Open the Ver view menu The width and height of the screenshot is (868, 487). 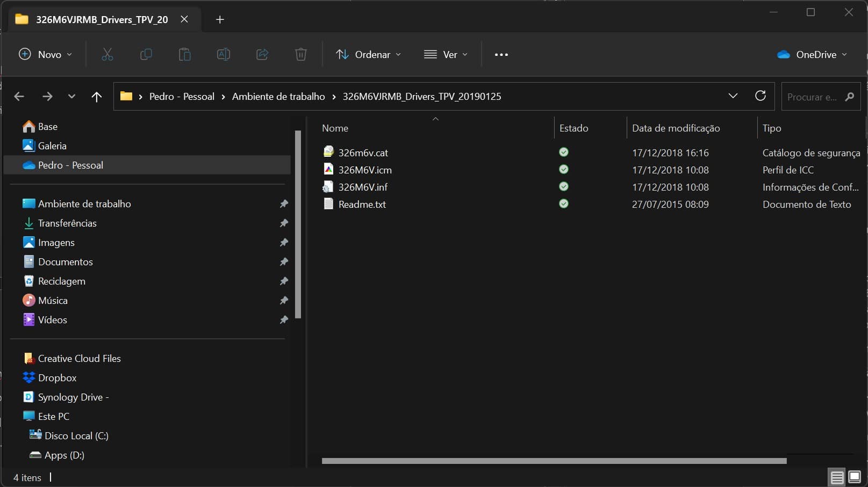446,54
